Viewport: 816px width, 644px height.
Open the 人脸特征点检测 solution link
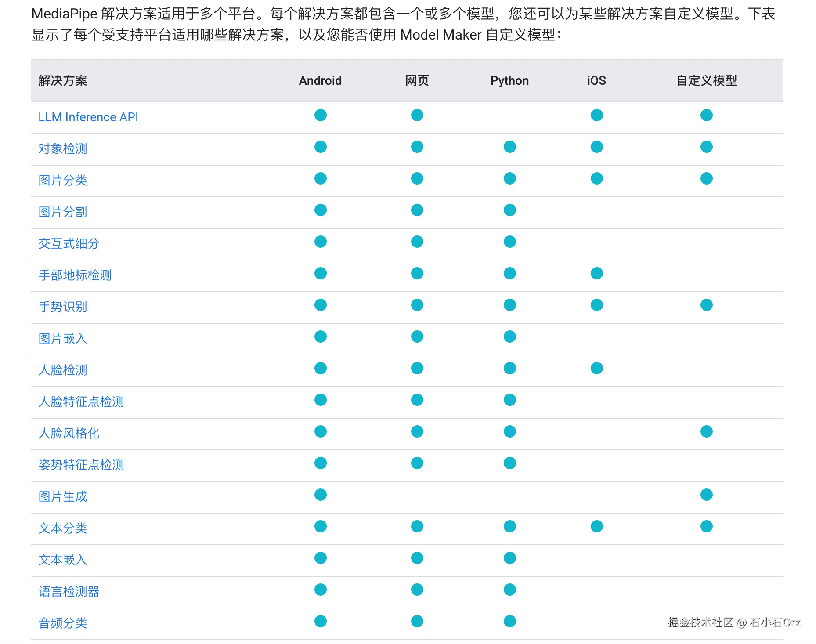click(81, 402)
